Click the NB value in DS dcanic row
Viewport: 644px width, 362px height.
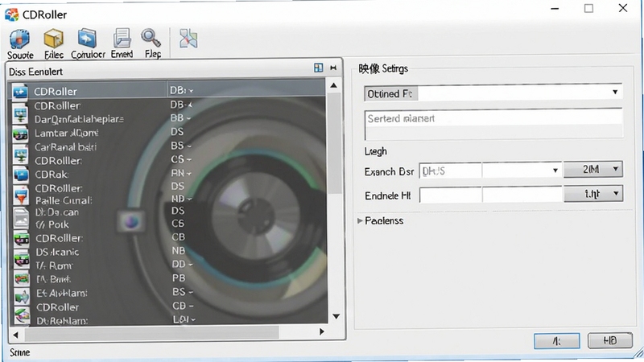[x=178, y=250]
